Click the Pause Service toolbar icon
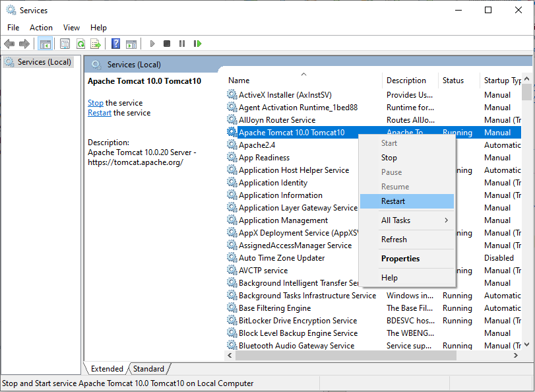 182,44
